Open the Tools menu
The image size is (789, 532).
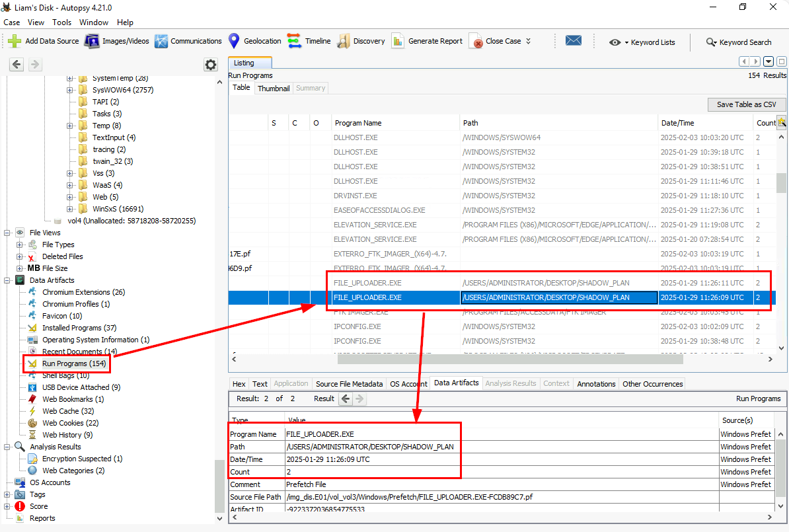tap(62, 22)
